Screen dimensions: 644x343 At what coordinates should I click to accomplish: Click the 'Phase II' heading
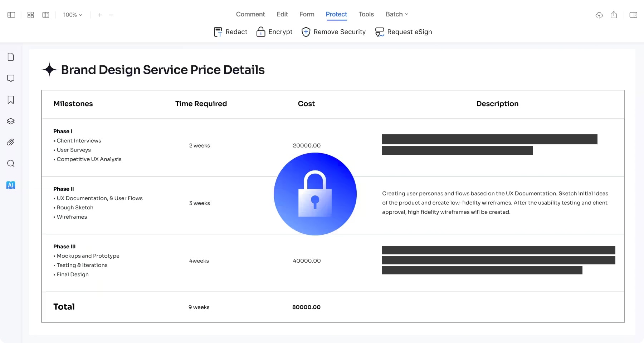[x=64, y=189]
